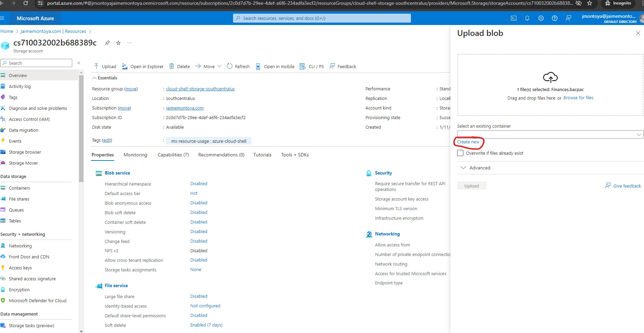The width and height of the screenshot is (644, 333).
Task: Click the Upload button in blob panel
Action: click(x=472, y=186)
